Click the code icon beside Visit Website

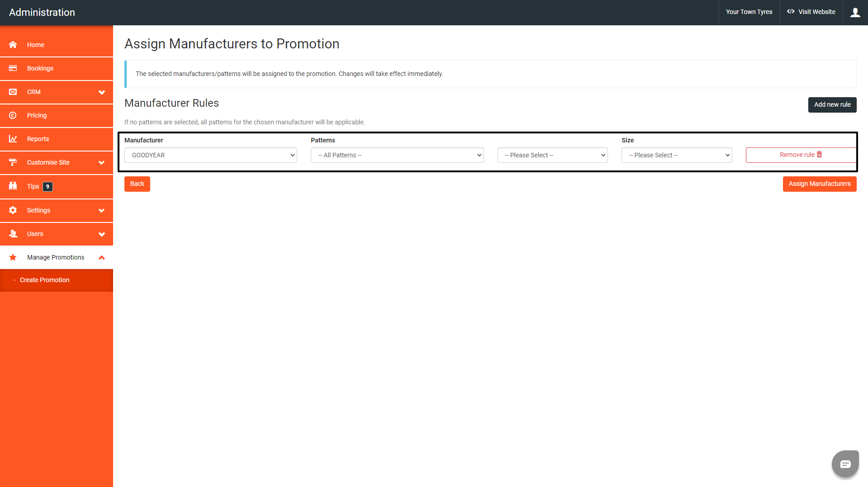tap(791, 12)
